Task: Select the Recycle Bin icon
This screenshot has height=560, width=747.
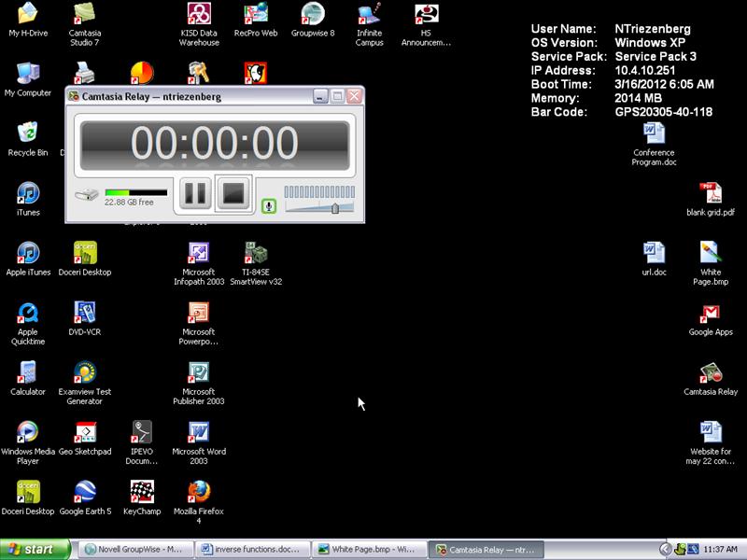Action: coord(28,139)
